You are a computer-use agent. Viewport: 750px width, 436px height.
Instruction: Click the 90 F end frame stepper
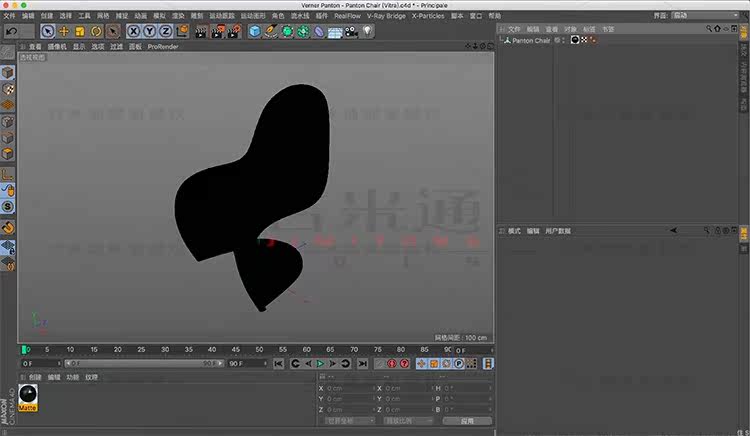click(x=265, y=364)
